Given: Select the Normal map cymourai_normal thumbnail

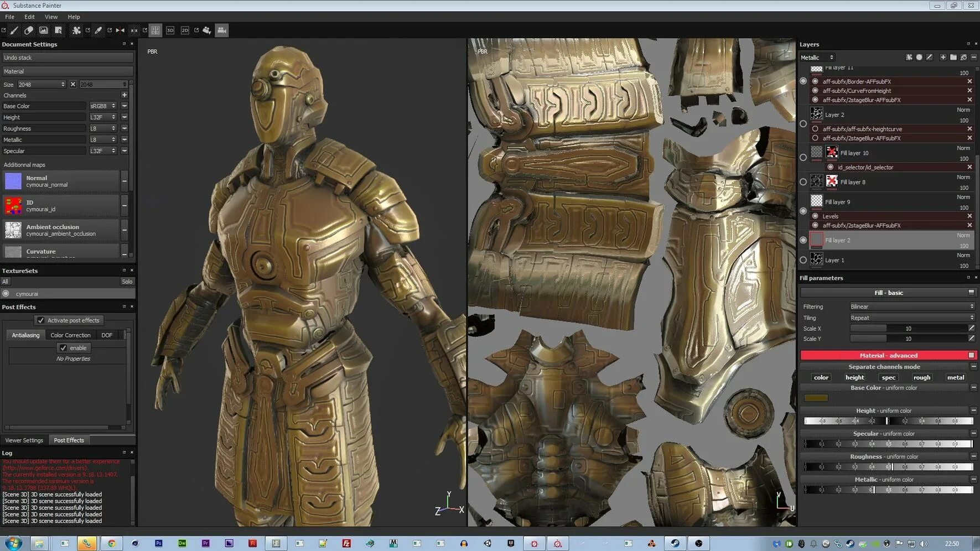Looking at the screenshot, I should tap(13, 181).
